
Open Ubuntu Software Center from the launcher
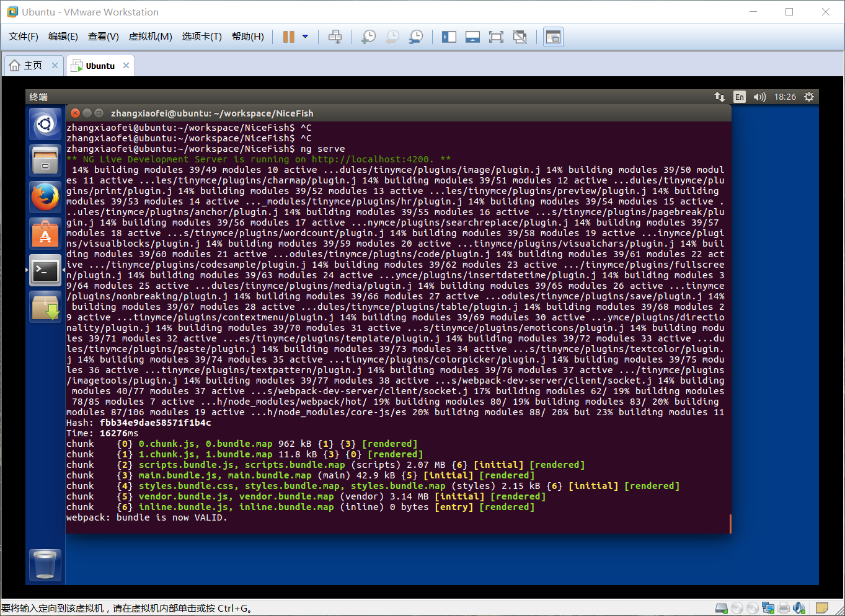[45, 234]
